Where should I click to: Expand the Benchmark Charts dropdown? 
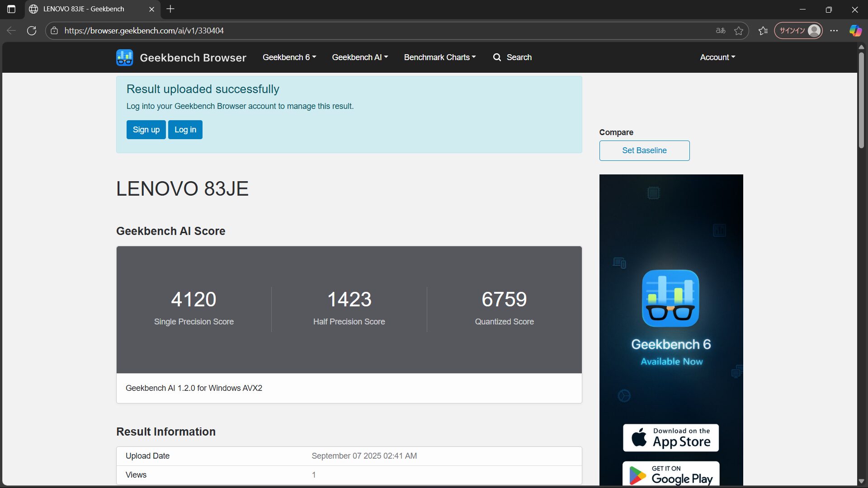[x=440, y=57]
